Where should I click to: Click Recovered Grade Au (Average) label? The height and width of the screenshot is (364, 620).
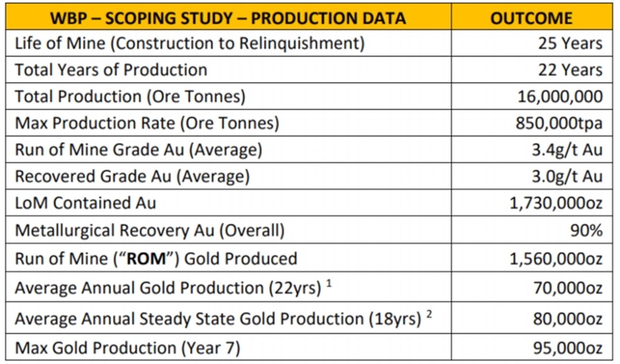click(x=132, y=176)
